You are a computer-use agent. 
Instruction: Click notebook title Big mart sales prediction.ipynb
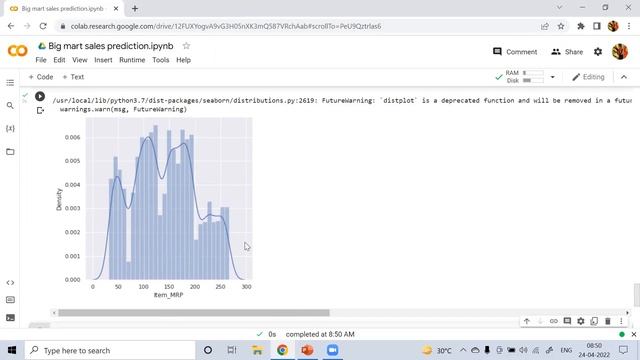[x=111, y=46]
